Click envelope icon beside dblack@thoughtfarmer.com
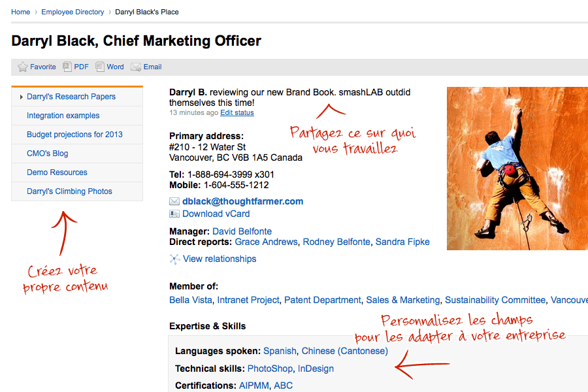The width and height of the screenshot is (588, 392). pyautogui.click(x=174, y=201)
